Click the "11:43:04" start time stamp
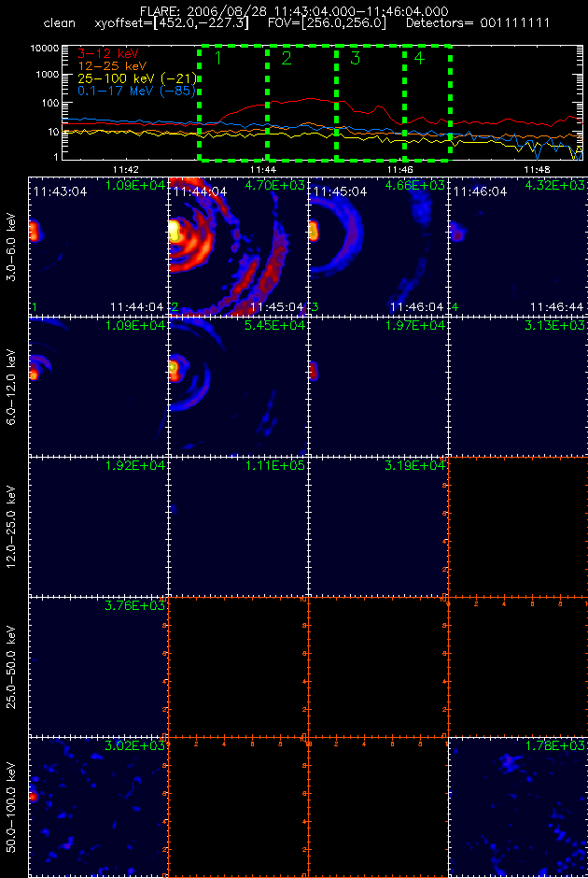 (60, 192)
